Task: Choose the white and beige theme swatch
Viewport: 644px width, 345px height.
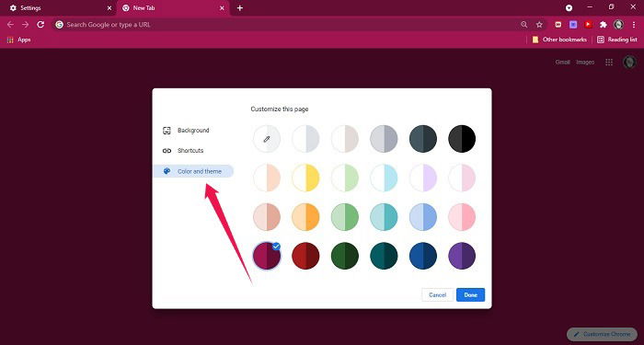Action: pos(345,139)
